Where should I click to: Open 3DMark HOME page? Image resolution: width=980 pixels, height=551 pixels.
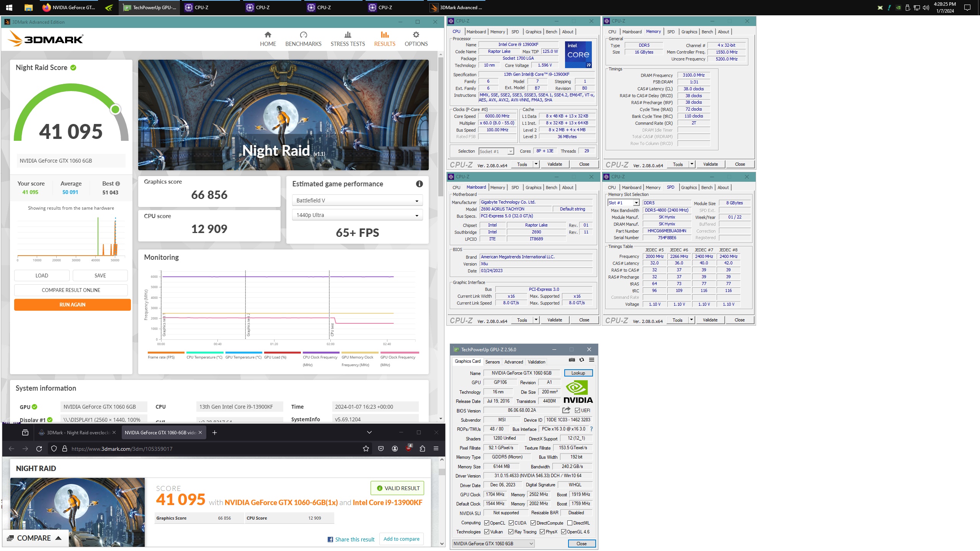(268, 39)
